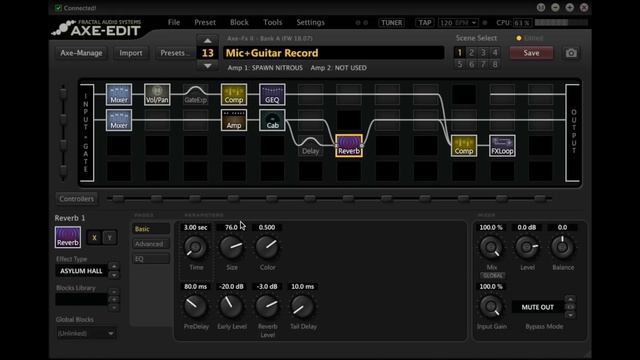Open Blocks Library top arrow
Image resolution: width=640 pixels, height=360 pixels.
114,292
